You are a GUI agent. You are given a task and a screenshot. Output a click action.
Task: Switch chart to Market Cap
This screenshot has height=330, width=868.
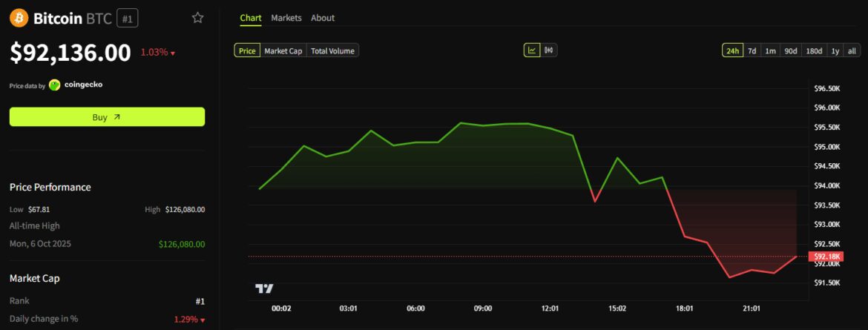point(283,50)
